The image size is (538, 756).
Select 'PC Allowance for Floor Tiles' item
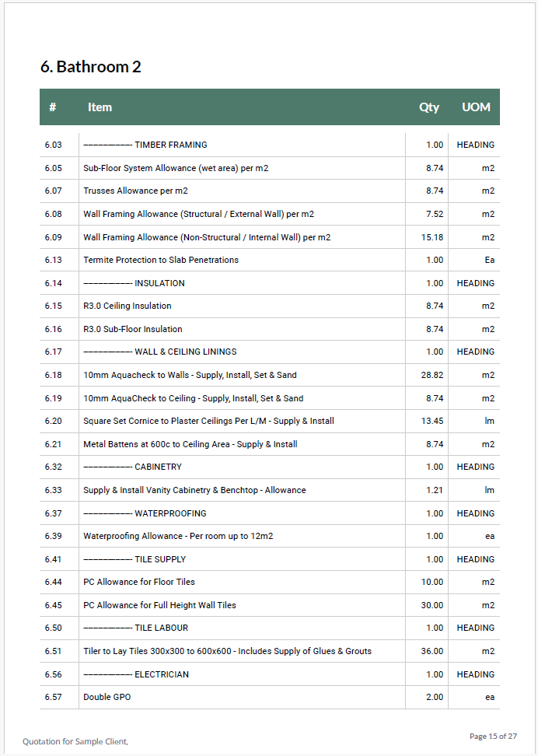pos(139,582)
